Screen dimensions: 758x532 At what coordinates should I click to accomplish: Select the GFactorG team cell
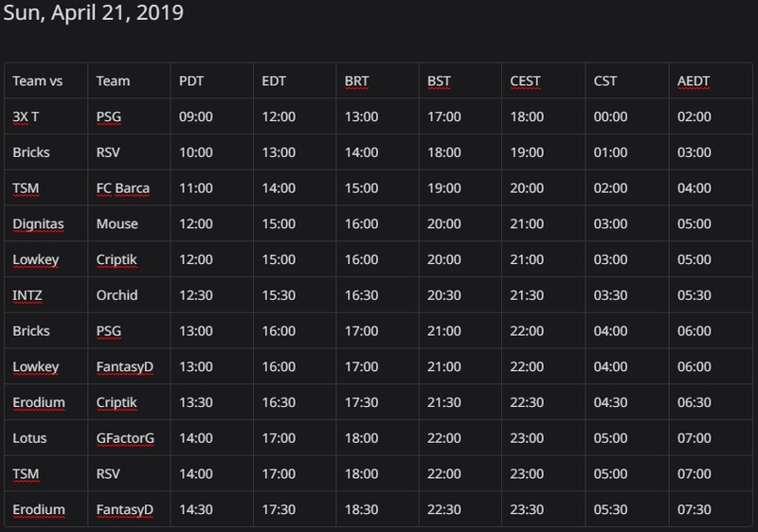129,438
